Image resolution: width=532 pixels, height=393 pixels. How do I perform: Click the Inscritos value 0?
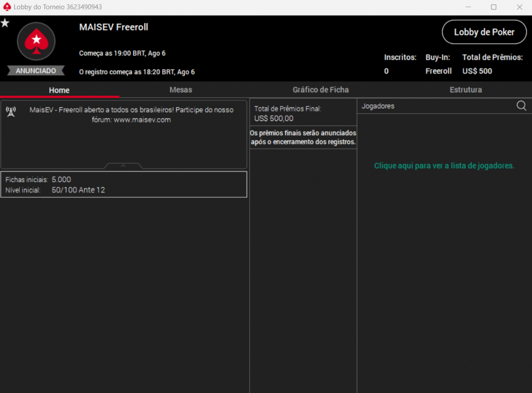[386, 71]
